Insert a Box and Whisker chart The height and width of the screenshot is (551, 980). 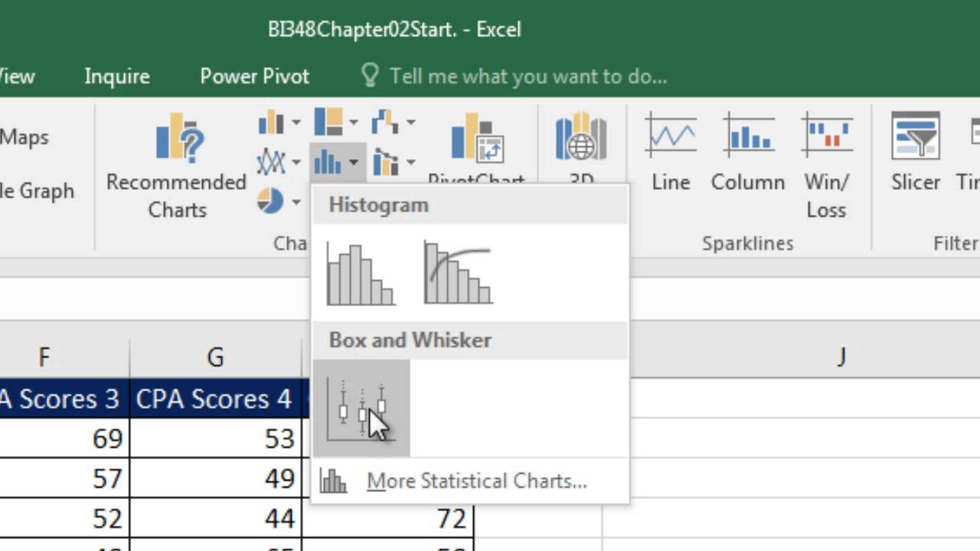pos(361,409)
